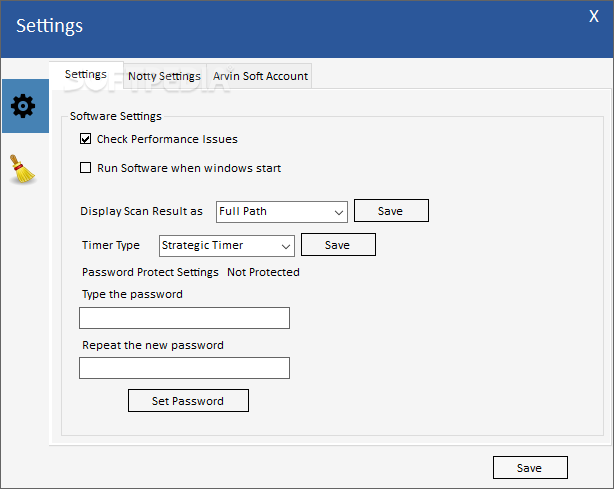614x489 pixels.
Task: Open the gear settings sidebar section
Action: [25, 106]
